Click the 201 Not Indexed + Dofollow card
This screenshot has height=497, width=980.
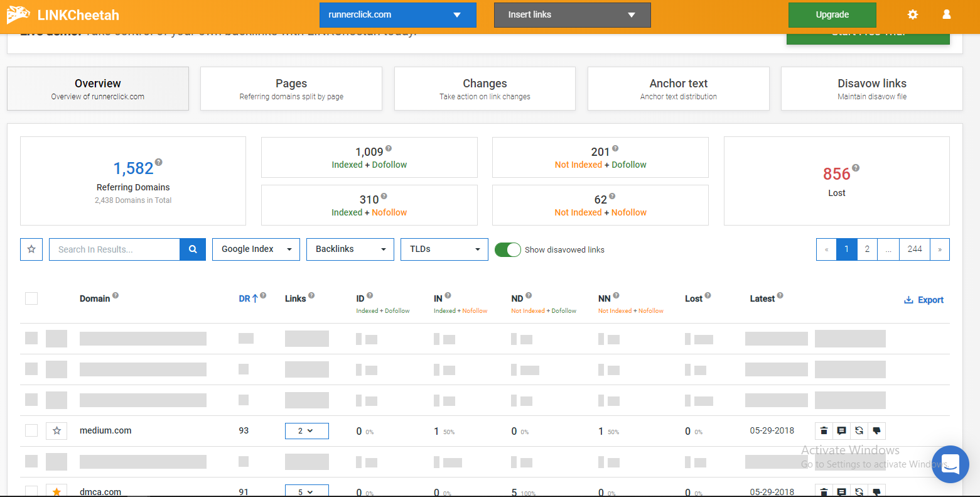pos(600,157)
